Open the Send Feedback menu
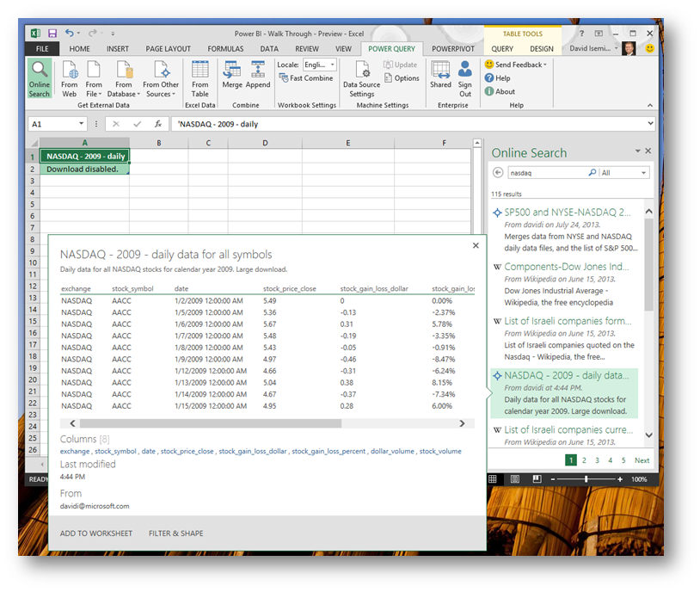700x592 pixels. tap(516, 65)
